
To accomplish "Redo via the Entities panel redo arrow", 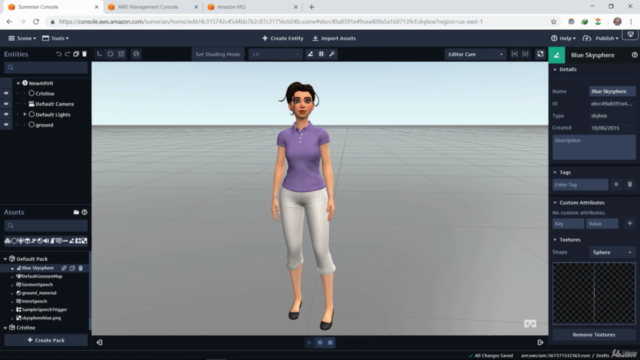I will (x=67, y=54).
